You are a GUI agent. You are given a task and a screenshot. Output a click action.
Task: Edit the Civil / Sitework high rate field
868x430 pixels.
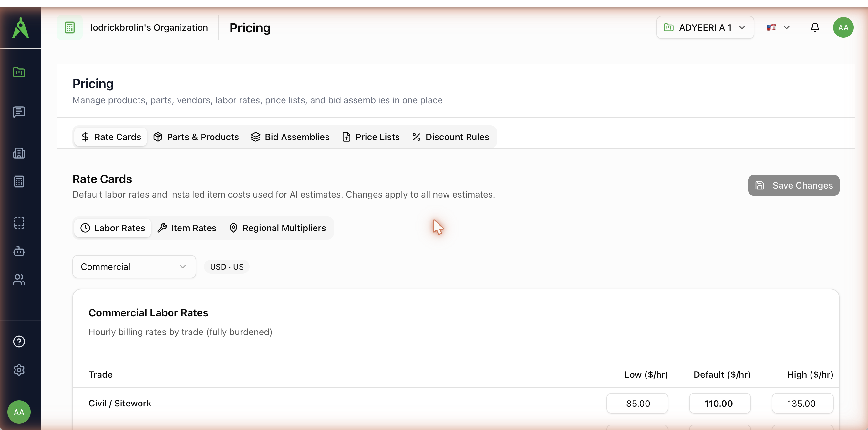(802, 403)
